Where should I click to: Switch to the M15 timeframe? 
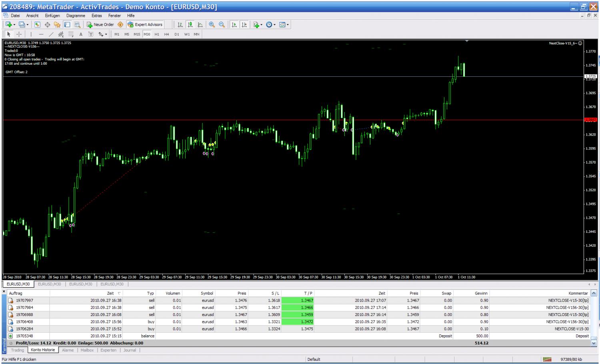click(137, 34)
